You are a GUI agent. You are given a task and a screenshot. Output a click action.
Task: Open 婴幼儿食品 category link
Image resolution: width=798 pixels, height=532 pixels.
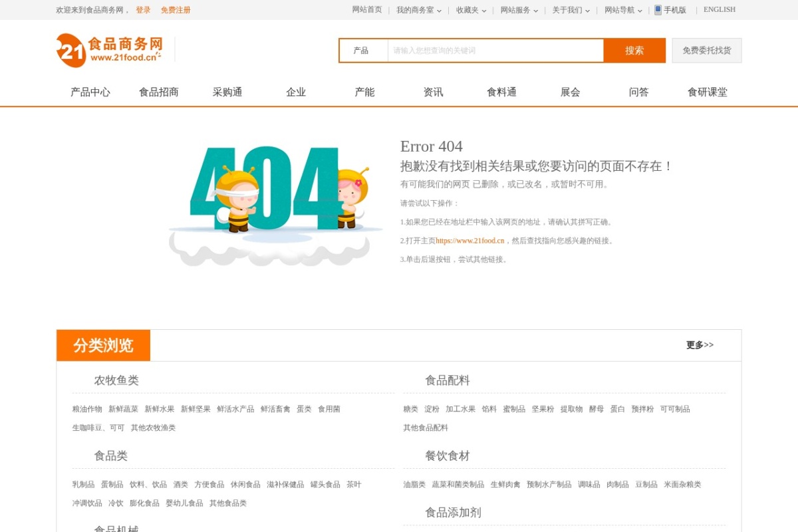tap(184, 503)
